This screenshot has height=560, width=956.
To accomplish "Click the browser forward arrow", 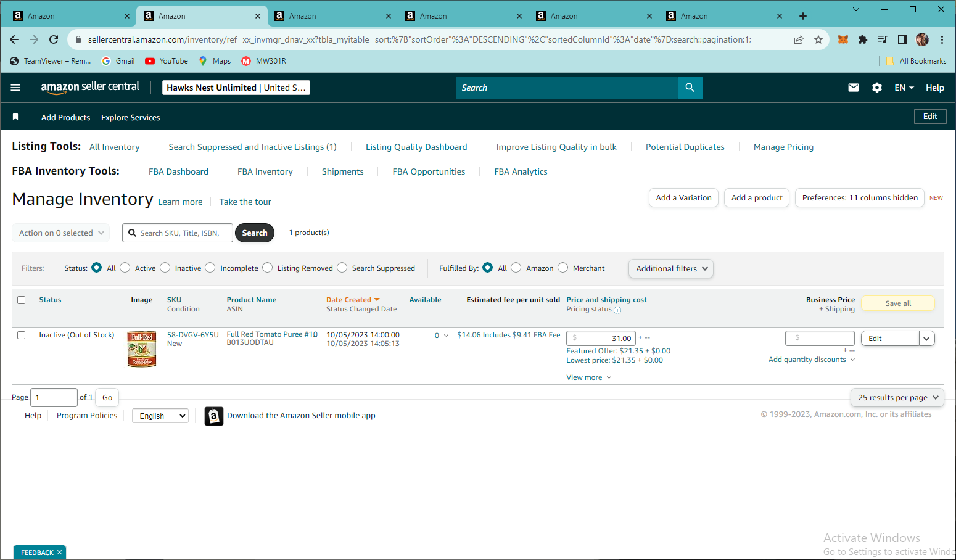I will click(34, 39).
